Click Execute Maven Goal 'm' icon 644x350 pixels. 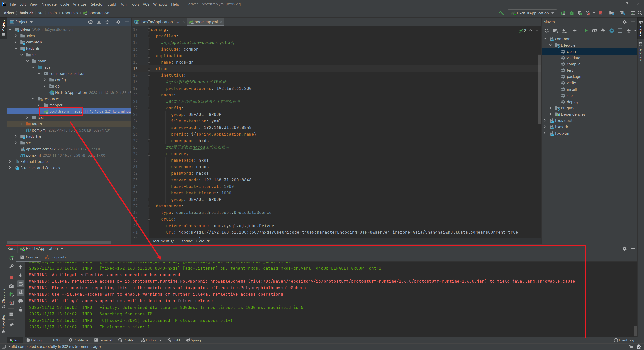pyautogui.click(x=594, y=31)
